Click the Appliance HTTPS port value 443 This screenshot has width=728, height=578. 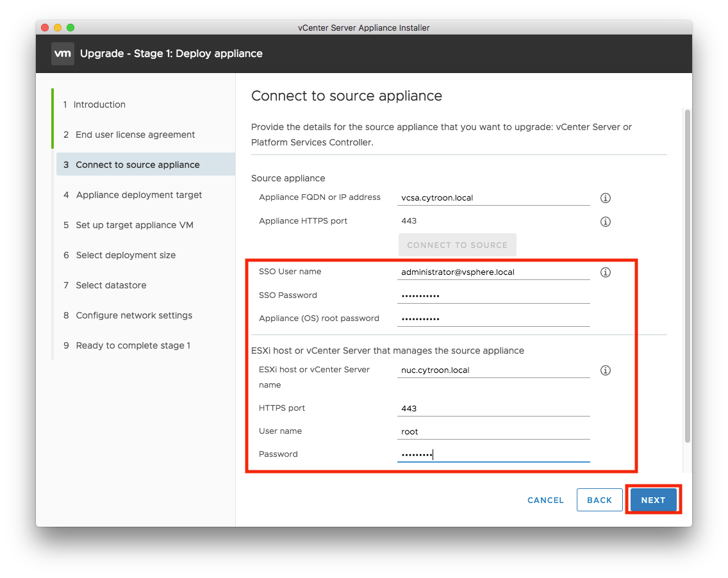[409, 221]
